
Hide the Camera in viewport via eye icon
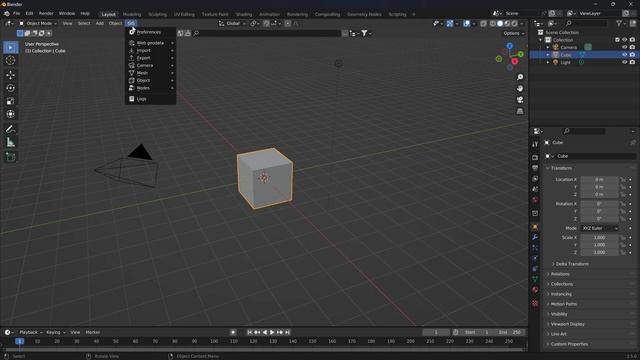(624, 47)
